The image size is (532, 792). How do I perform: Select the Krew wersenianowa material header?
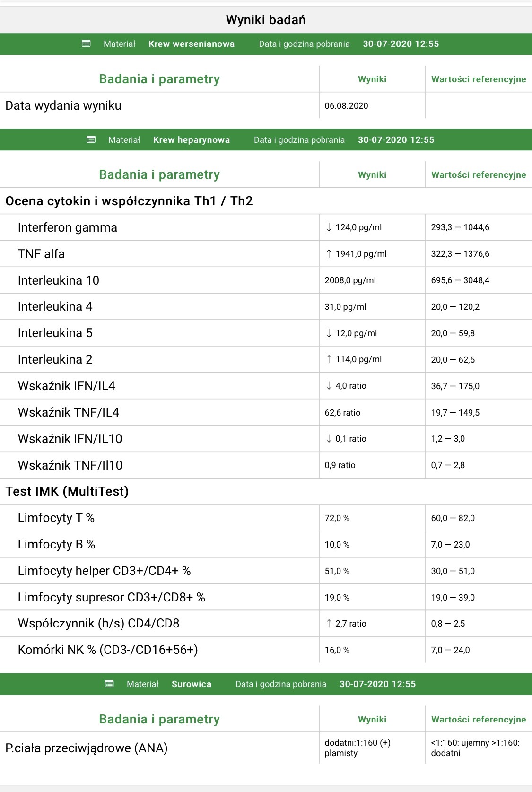pyautogui.click(x=191, y=44)
